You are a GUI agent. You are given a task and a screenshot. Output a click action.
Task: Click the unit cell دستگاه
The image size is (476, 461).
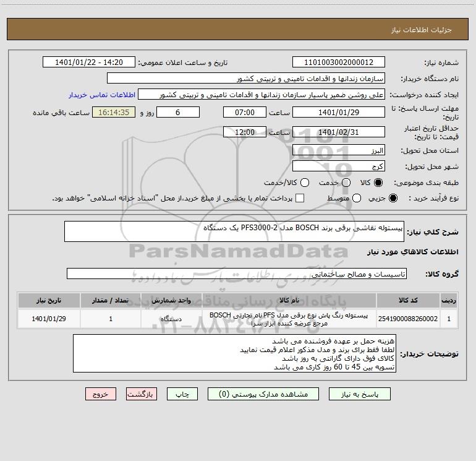point(171,319)
